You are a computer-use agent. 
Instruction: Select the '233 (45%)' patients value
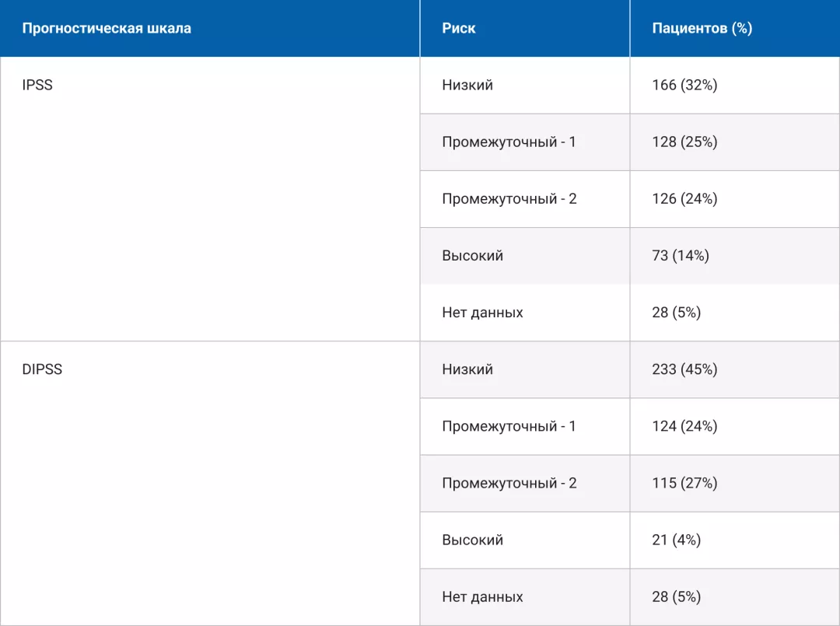click(x=684, y=369)
